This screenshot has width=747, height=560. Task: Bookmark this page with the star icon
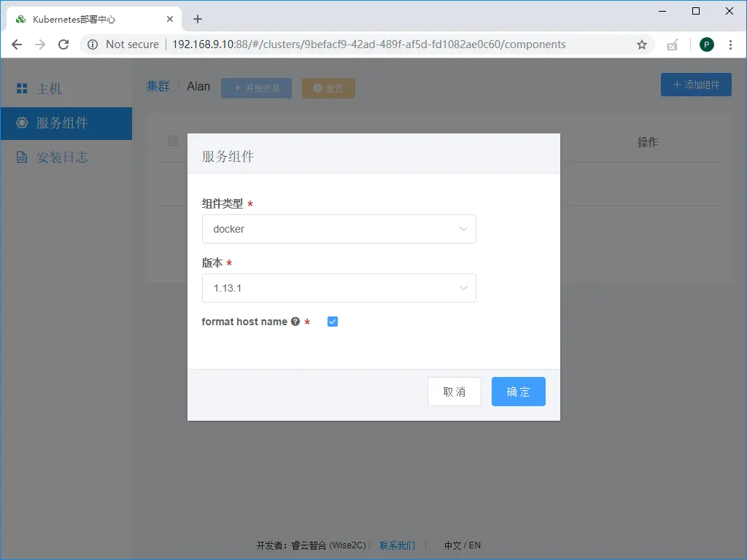[x=642, y=44]
